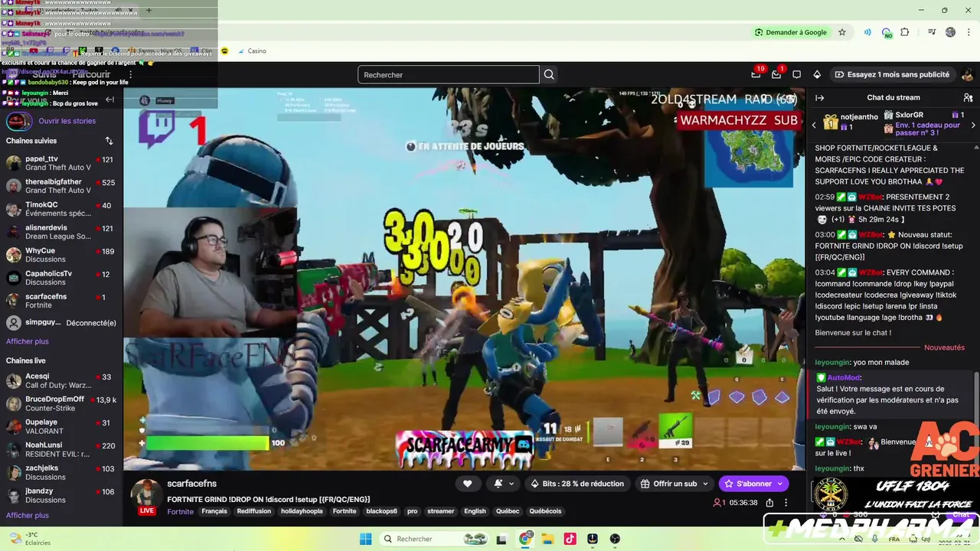This screenshot has width=980, height=551.
Task: Open the Chrome profile avatar
Action: click(950, 32)
